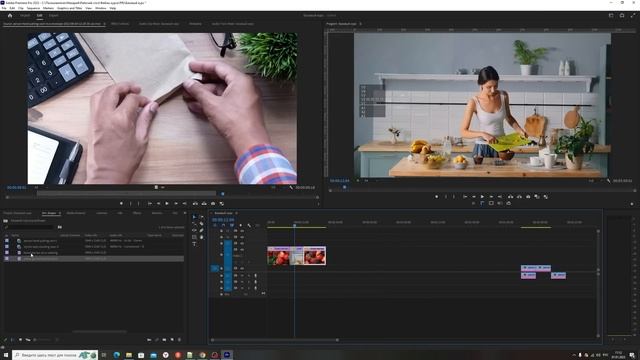Toggle the eye output on the second video track from the top
This screenshot has height=360, width=640.
242,237
